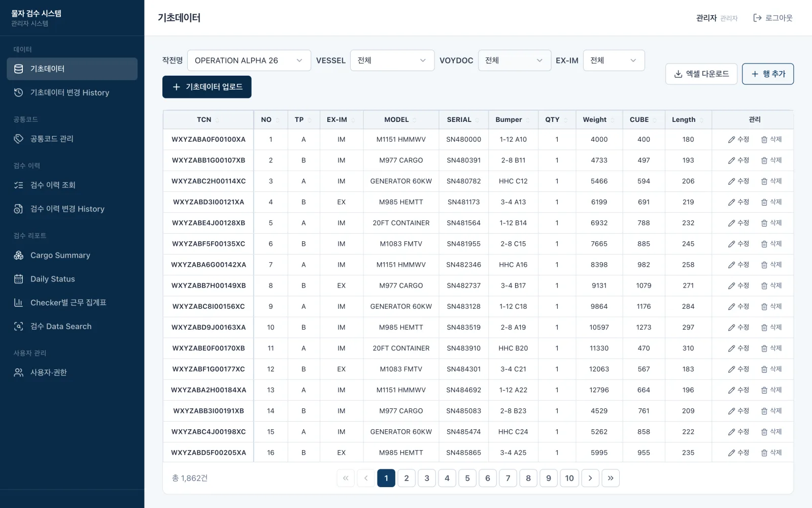Open 검수 이력 조회 menu item
This screenshot has height=508, width=812.
point(72,185)
